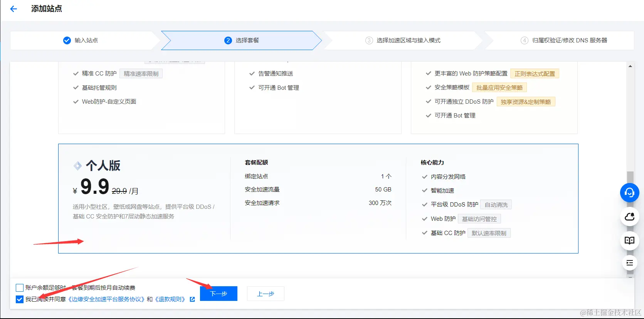This screenshot has height=319, width=644.
Task: Click the 安全加速流量 row label
Action: tap(262, 190)
